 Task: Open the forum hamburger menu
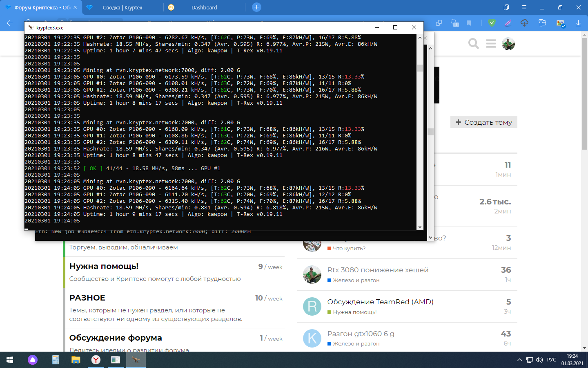[491, 43]
